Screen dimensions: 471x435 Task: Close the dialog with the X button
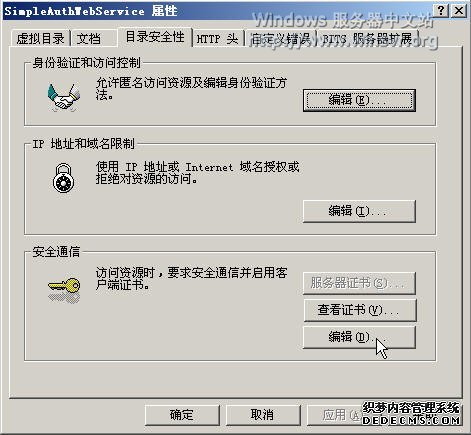coord(459,11)
